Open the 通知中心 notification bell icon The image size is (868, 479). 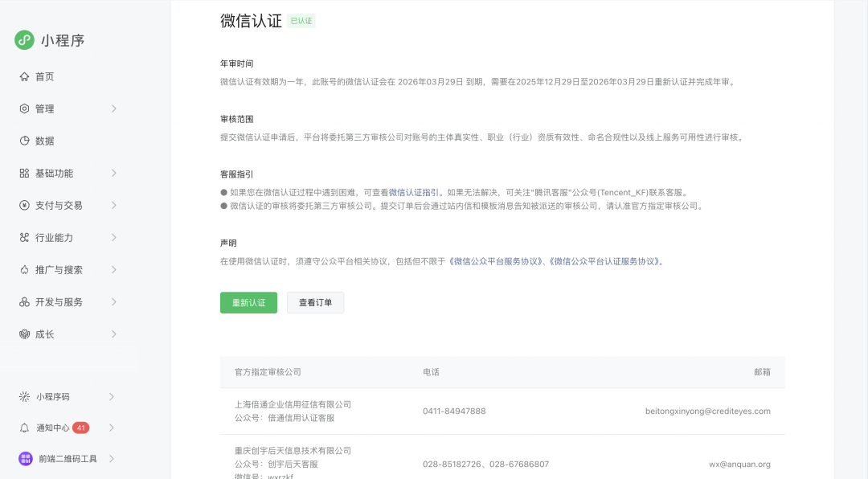[24, 427]
